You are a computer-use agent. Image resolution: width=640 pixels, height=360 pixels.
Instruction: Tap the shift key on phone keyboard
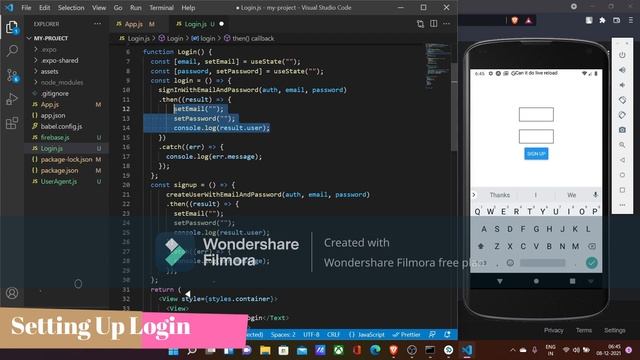[x=481, y=246]
